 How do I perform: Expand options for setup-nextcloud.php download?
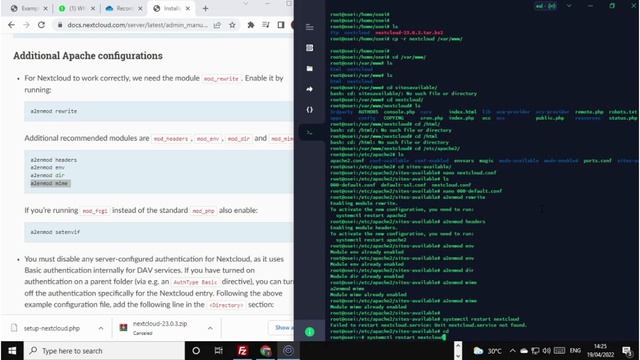tap(100, 328)
